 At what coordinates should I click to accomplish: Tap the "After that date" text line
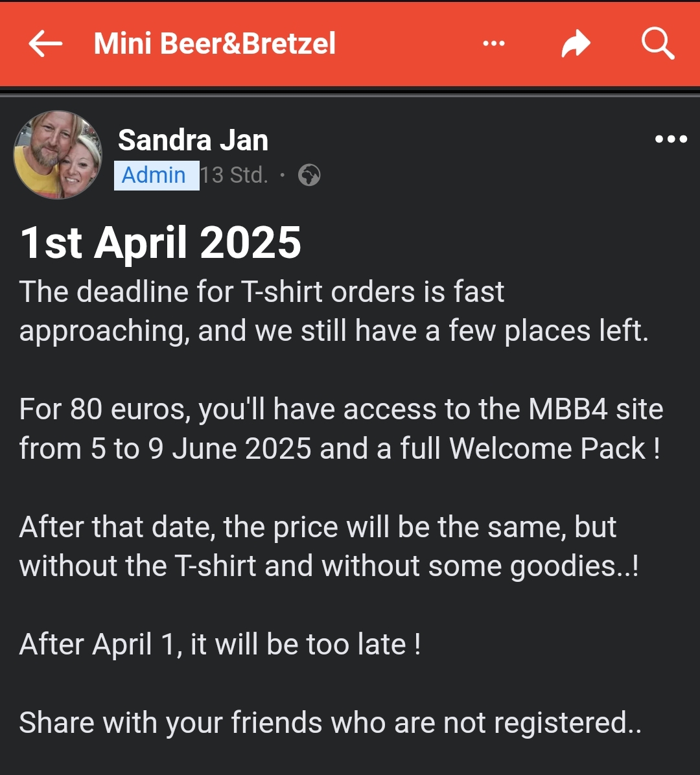[x=318, y=527]
